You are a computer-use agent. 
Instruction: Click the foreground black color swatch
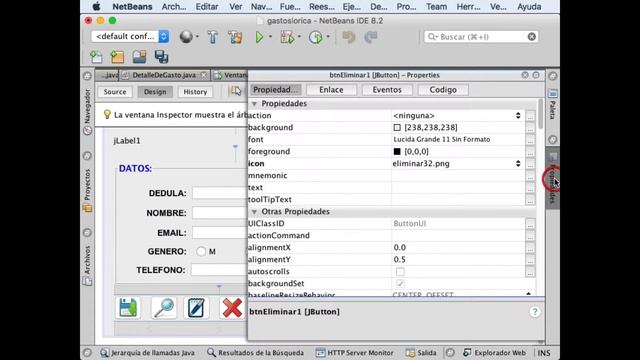(397, 151)
